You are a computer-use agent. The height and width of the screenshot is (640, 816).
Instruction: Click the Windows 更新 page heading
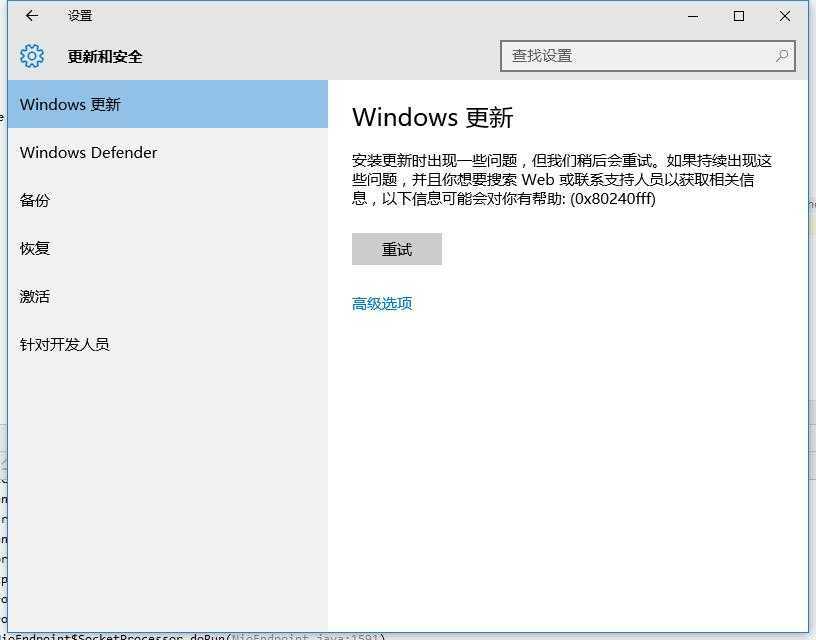point(432,117)
